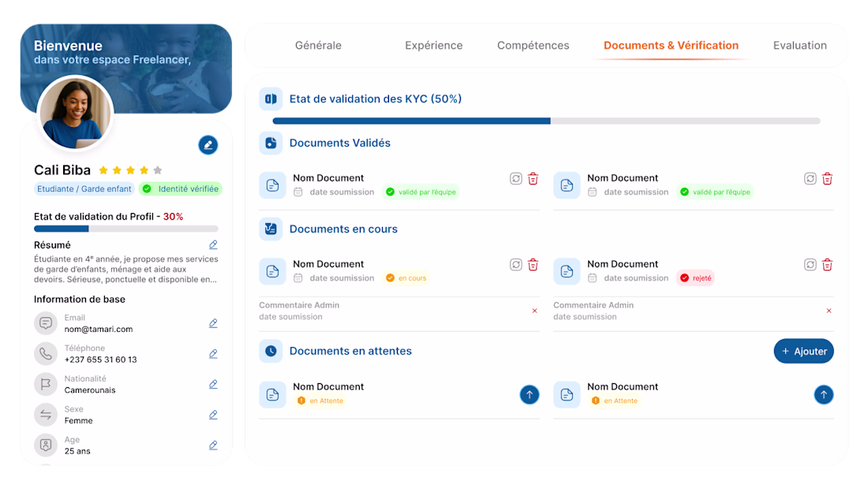Upload the second pending document
This screenshot has height=496, width=868.
[824, 394]
